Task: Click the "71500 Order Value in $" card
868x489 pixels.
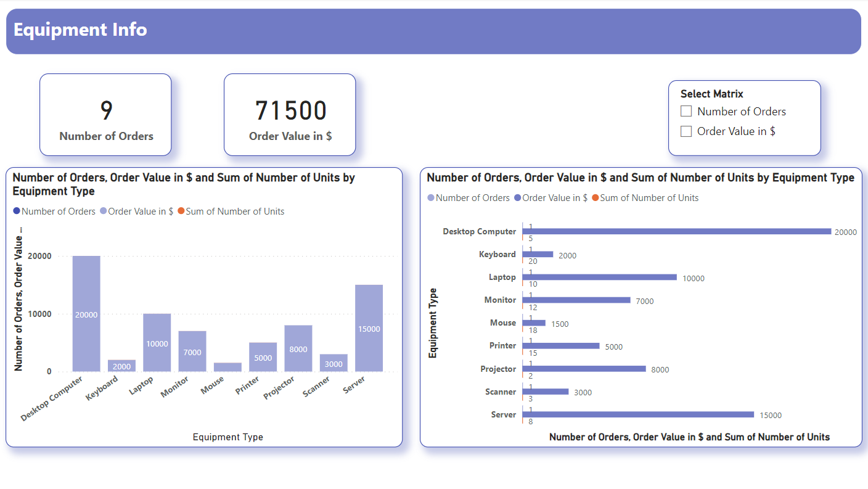Action: click(x=289, y=114)
